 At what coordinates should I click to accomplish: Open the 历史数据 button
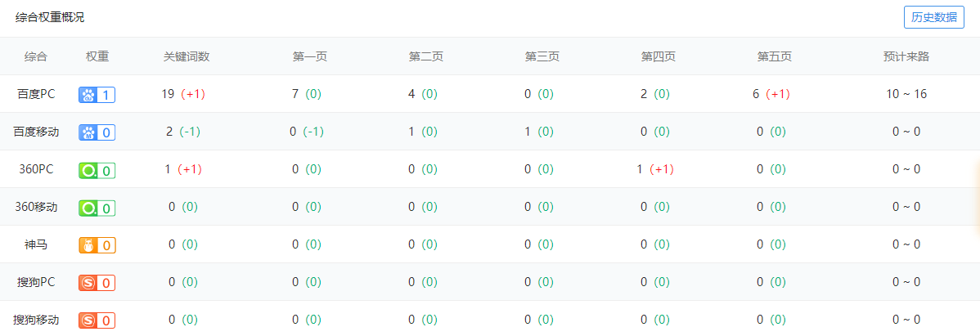(933, 17)
